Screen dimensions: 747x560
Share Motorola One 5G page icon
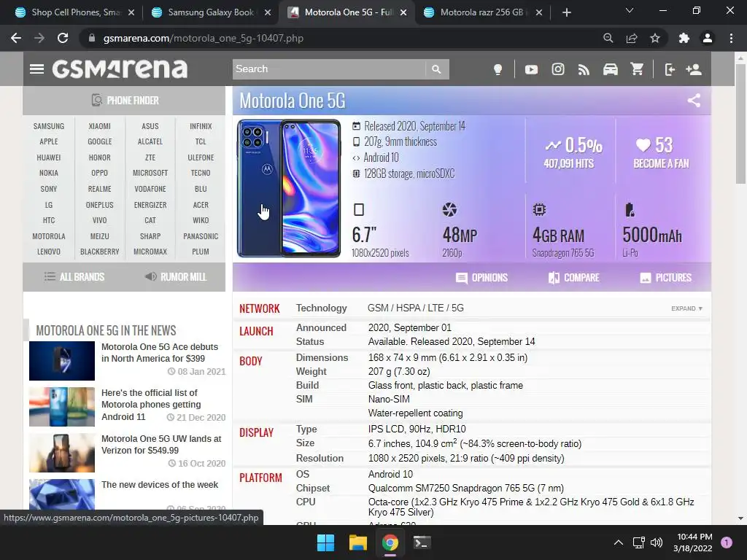pyautogui.click(x=694, y=101)
